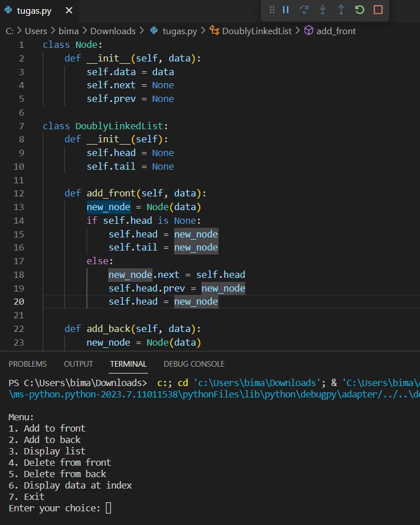This screenshot has height=525, width=420.
Task: Click the tugas.py breadcrumb item
Action: coord(180,31)
